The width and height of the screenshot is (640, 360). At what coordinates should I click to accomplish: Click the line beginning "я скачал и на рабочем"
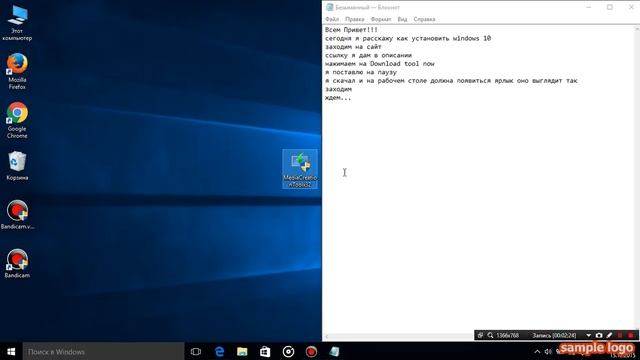451,81
